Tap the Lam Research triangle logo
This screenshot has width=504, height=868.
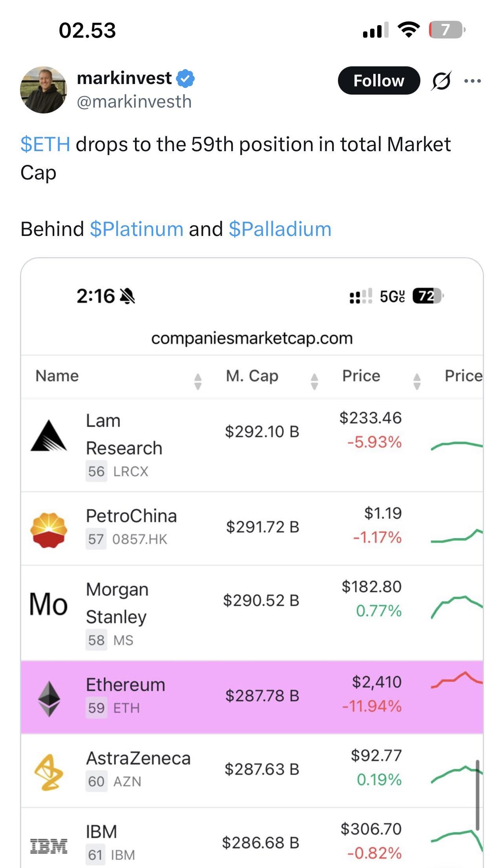pyautogui.click(x=48, y=435)
